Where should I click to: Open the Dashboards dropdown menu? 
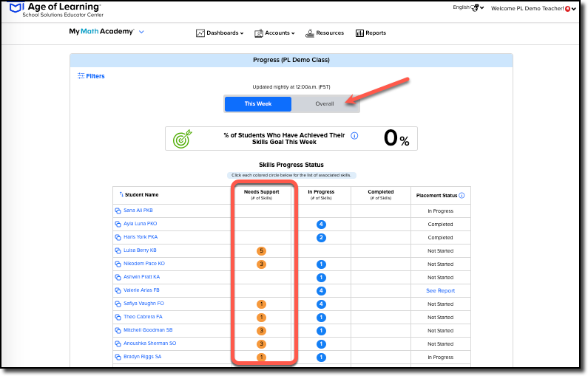point(220,33)
